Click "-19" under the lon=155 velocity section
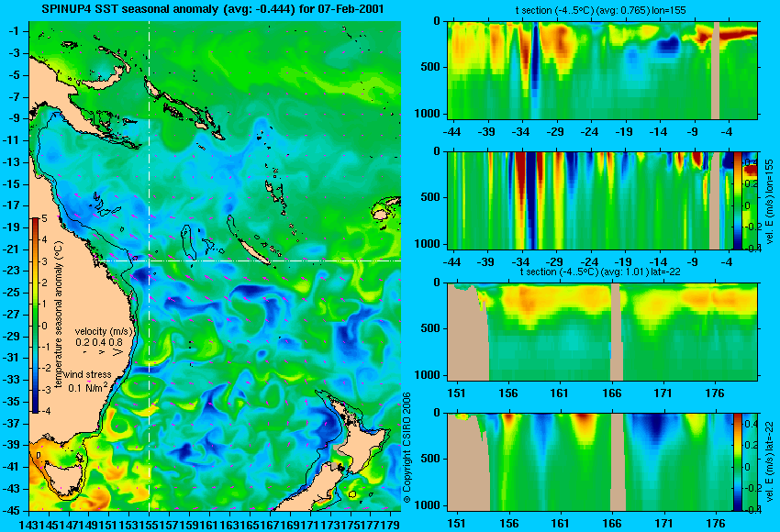The image size is (780, 532). [x=624, y=262]
